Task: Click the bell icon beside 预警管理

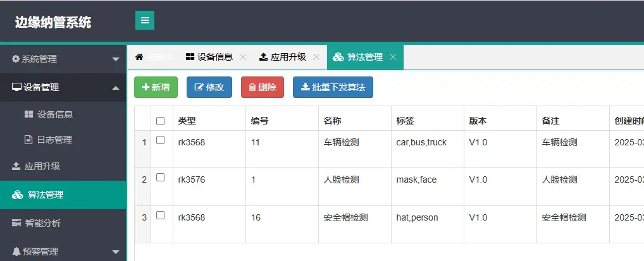Action: [x=16, y=251]
